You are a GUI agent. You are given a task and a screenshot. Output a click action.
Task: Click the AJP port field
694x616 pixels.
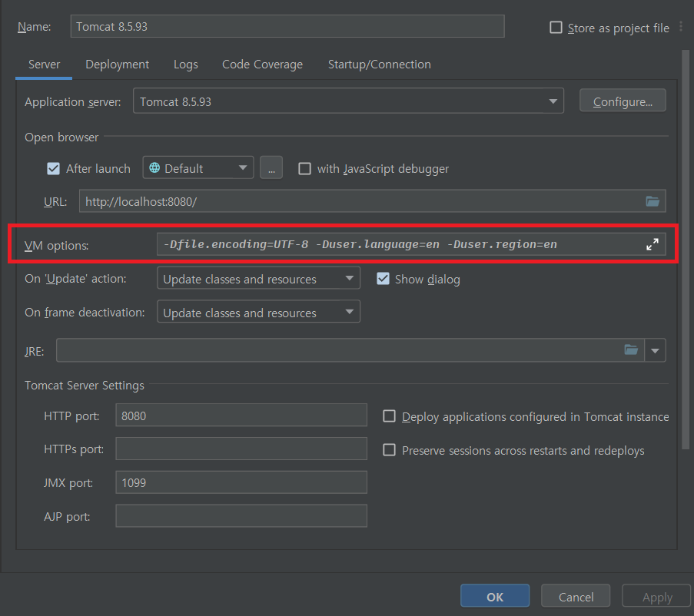(x=241, y=516)
